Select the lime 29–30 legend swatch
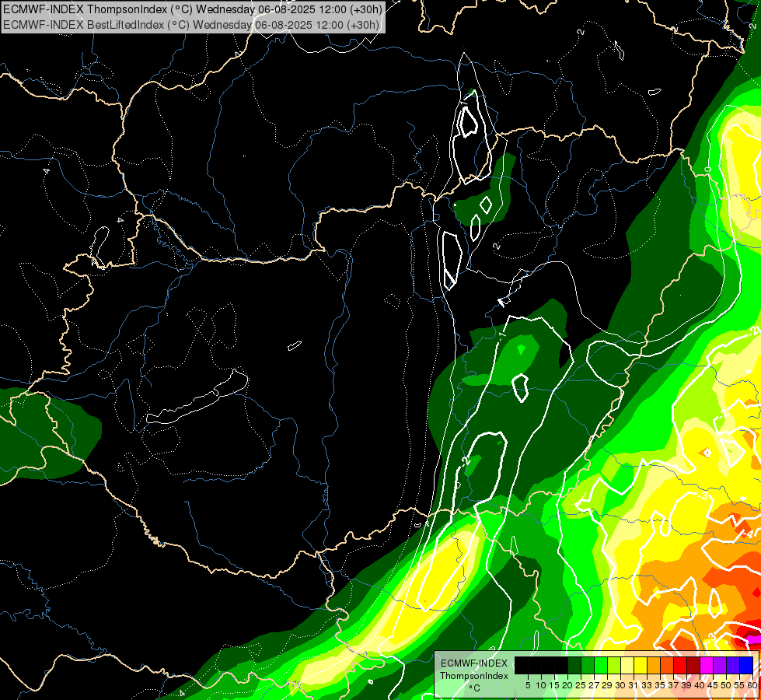The image size is (761, 700). (614, 666)
